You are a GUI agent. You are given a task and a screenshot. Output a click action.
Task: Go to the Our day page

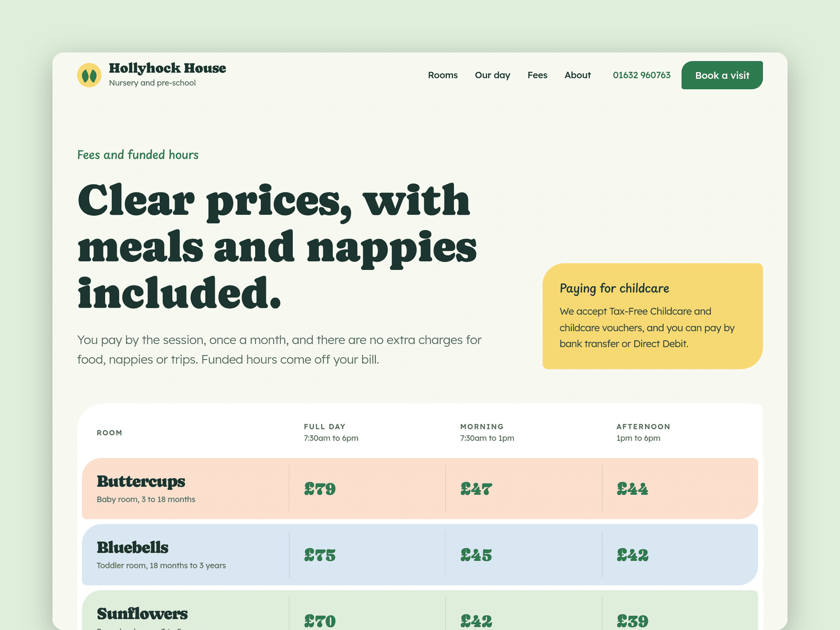pos(492,75)
